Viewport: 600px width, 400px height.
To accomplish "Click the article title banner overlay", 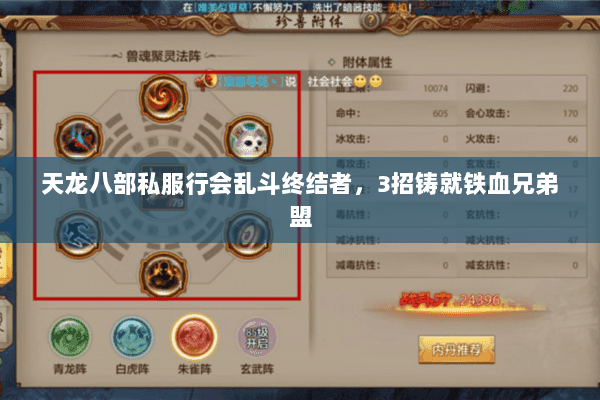I will (300, 200).
